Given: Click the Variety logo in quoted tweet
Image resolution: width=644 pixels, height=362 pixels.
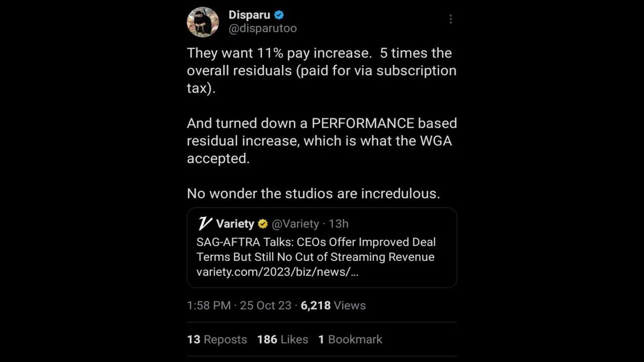Looking at the screenshot, I should [205, 224].
